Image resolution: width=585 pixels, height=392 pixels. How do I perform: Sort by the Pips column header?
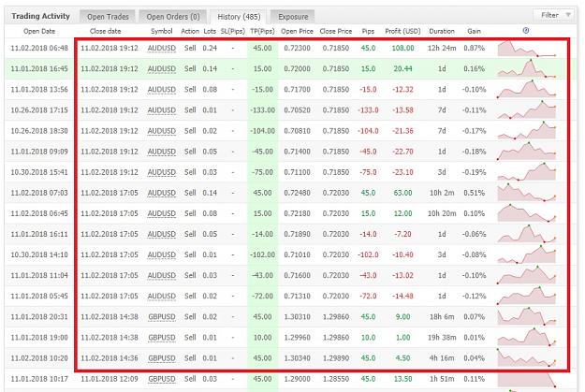[368, 31]
